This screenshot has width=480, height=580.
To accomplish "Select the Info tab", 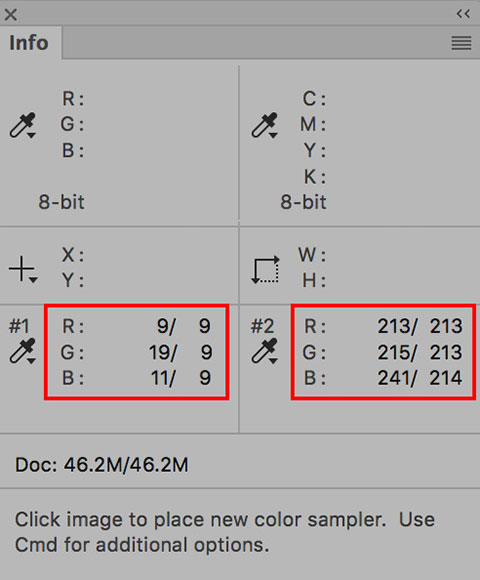I will coord(29,43).
